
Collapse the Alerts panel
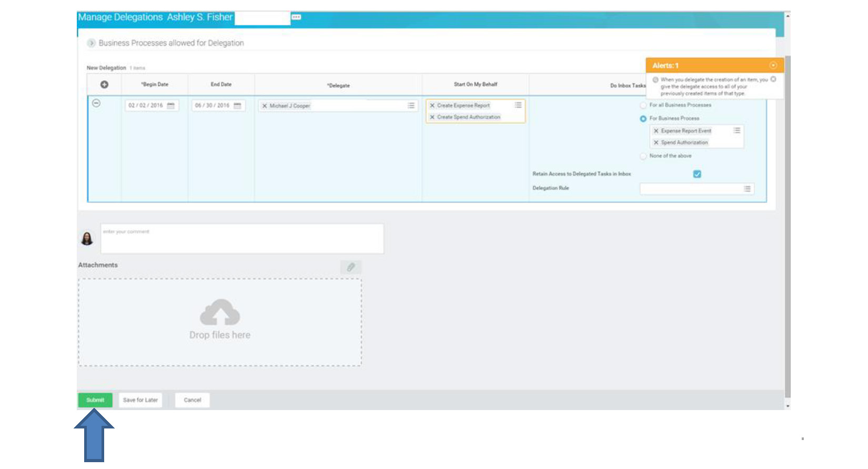tap(773, 65)
